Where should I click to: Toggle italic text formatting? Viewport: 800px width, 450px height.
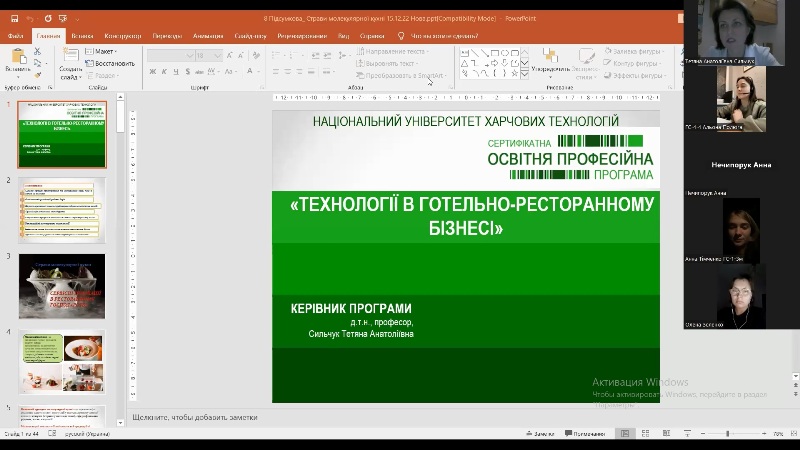(x=164, y=73)
